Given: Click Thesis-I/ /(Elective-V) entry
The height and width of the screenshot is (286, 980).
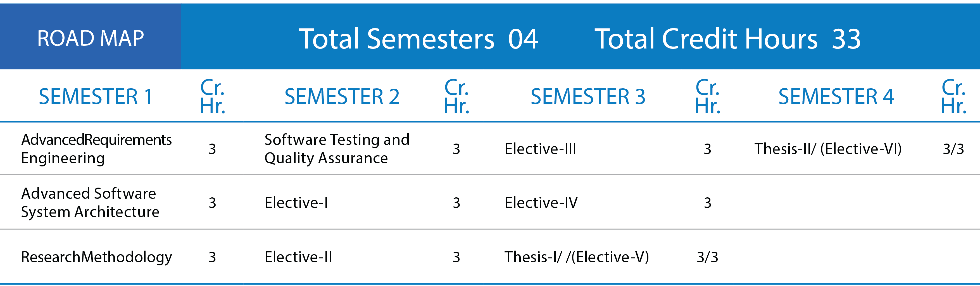Looking at the screenshot, I should [577, 257].
